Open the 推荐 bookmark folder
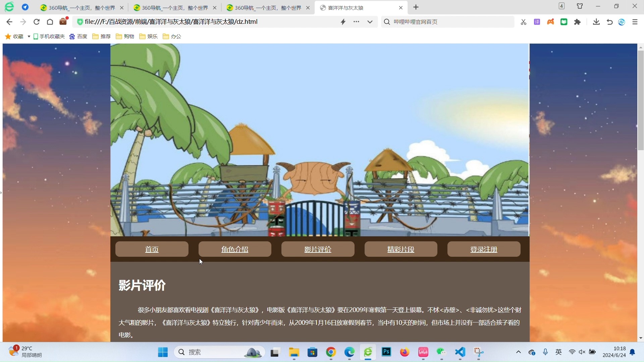The height and width of the screenshot is (362, 644). [x=102, y=36]
